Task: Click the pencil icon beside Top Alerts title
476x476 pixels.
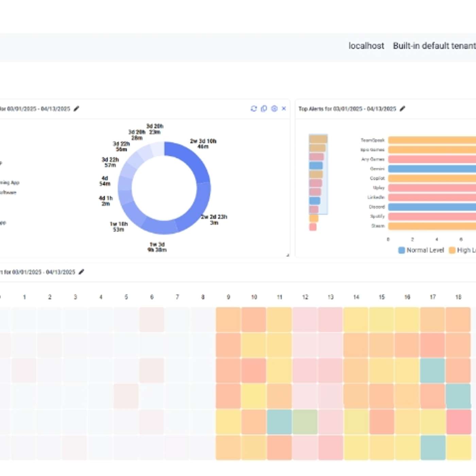Action: pyautogui.click(x=403, y=108)
